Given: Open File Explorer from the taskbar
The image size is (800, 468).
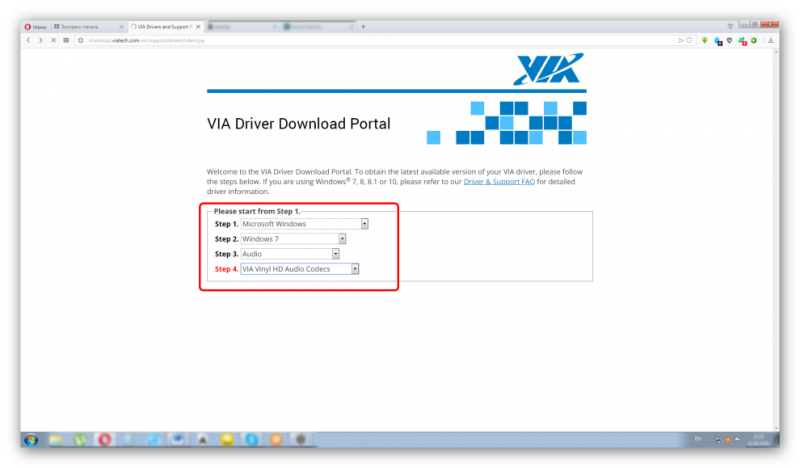Looking at the screenshot, I should (x=56, y=439).
